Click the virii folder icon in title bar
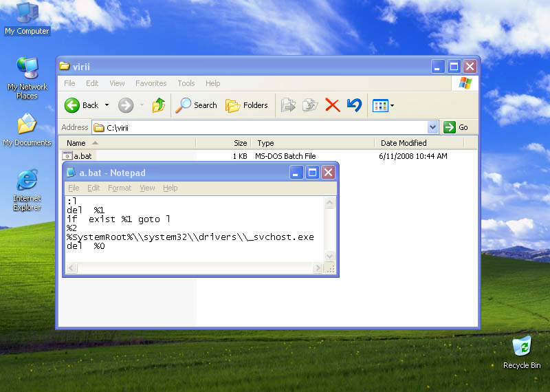Viewport: 550px width, 392px height. 64,66
